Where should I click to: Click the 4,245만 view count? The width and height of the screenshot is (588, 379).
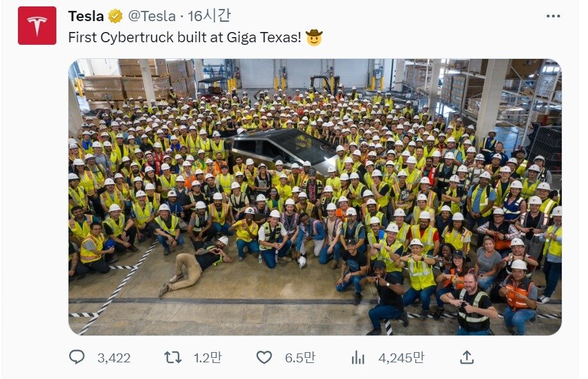click(x=401, y=358)
